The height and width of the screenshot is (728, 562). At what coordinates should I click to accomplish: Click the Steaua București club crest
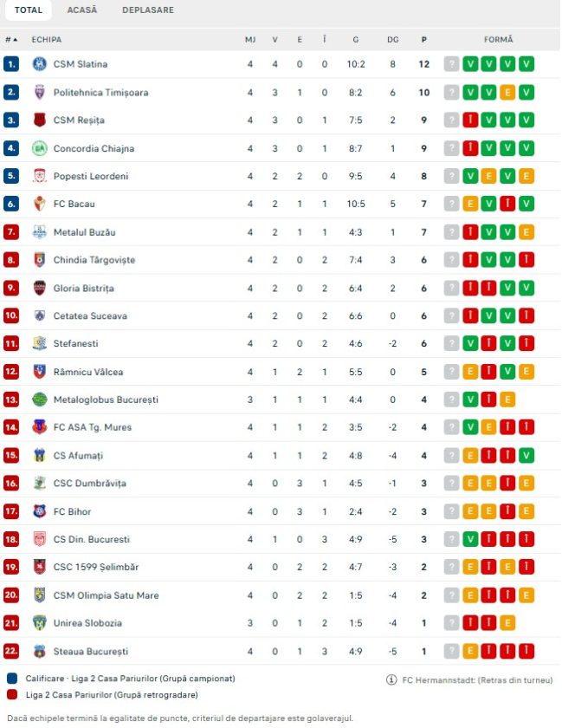click(x=40, y=651)
